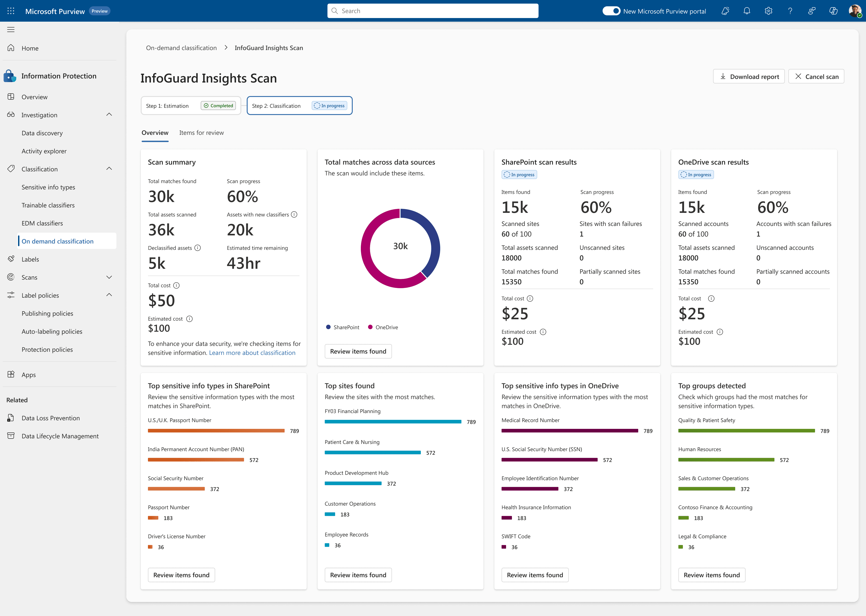Open Sensitive info types in sidebar
Viewport: 866px width, 616px height.
(x=48, y=187)
